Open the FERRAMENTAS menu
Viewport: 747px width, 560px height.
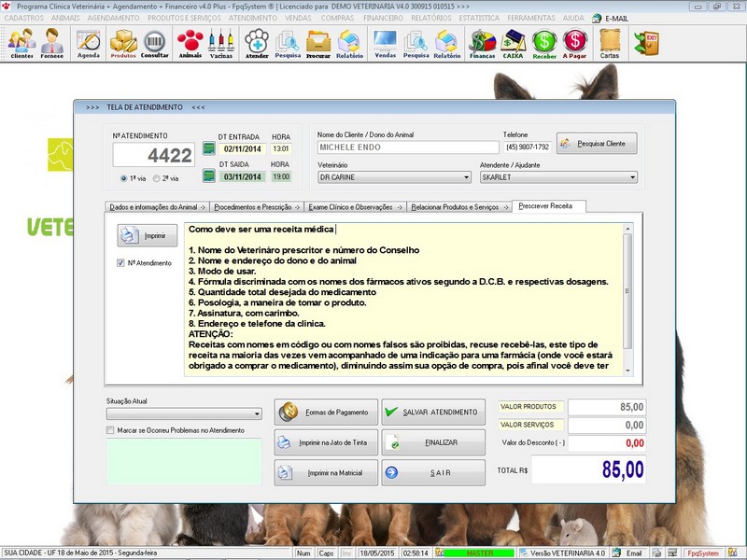(531, 18)
